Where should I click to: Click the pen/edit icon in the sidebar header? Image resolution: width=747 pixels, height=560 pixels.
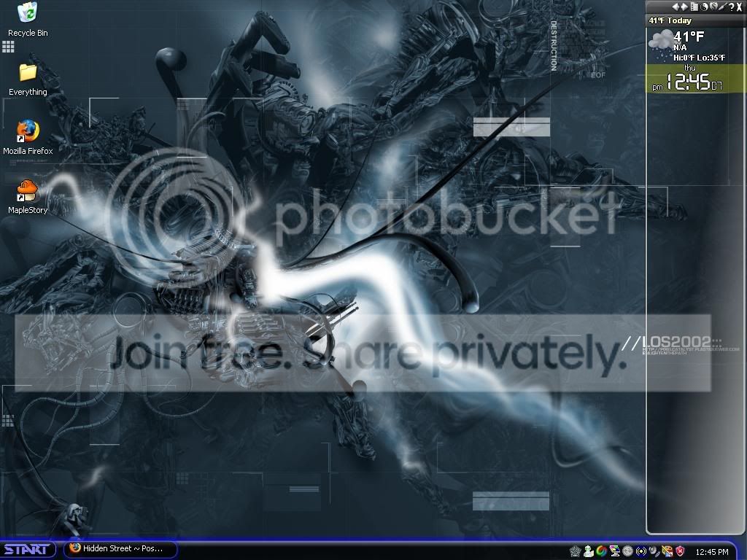[722, 7]
